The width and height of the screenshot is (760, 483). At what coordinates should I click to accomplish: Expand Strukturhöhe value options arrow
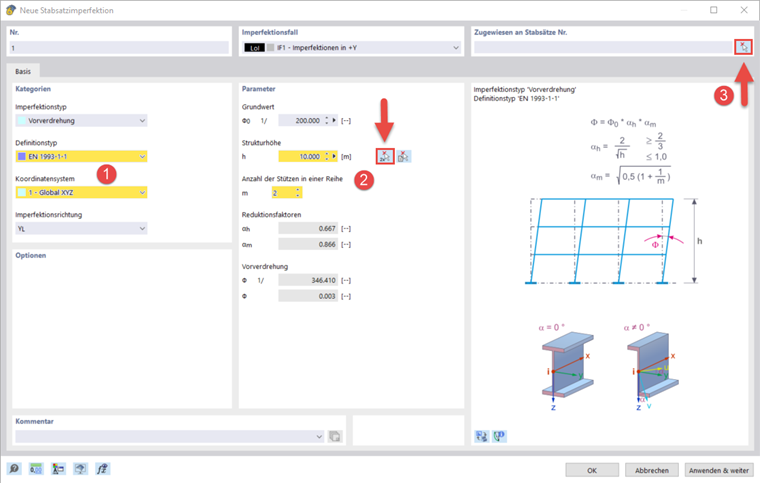[334, 156]
